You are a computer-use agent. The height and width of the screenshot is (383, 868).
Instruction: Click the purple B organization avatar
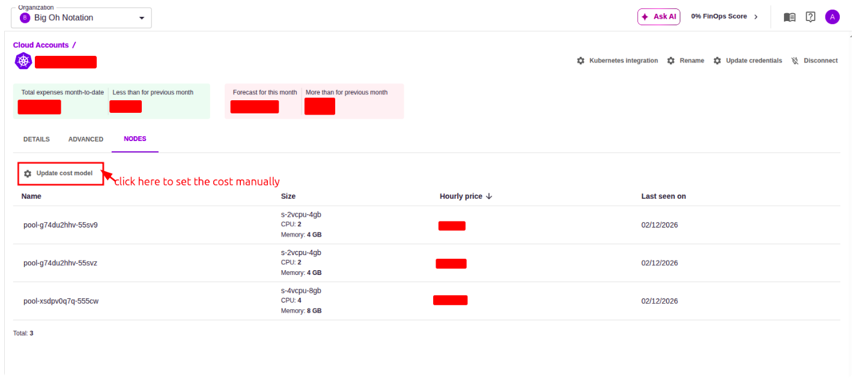(25, 18)
